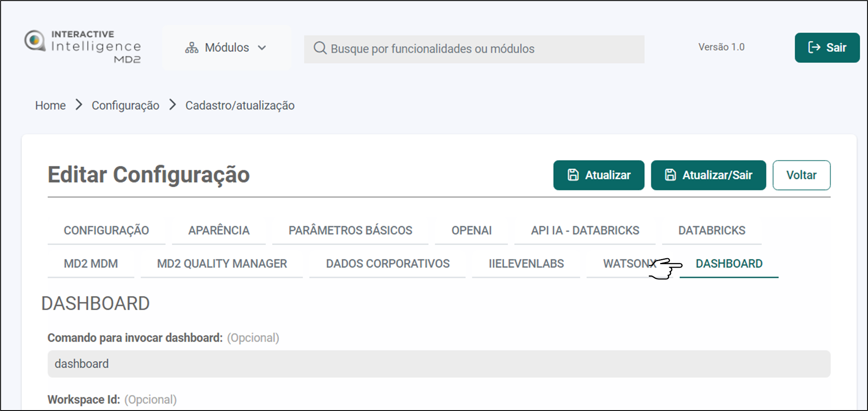
Task: Click the Módulos hierarchy icon
Action: (x=191, y=48)
